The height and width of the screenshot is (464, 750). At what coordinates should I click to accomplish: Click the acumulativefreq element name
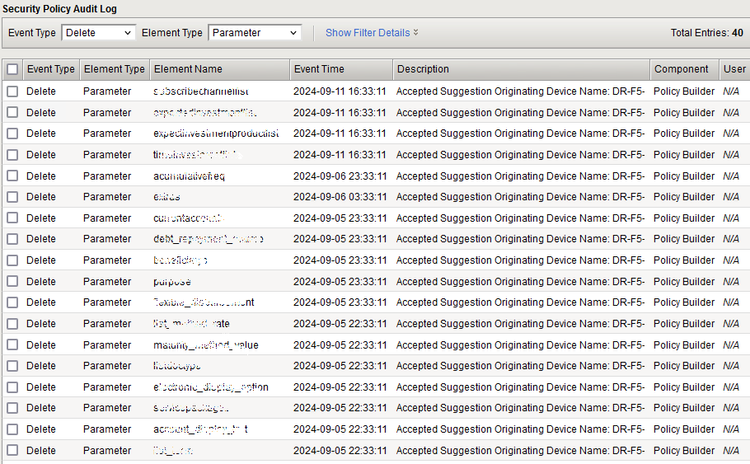pos(189,176)
